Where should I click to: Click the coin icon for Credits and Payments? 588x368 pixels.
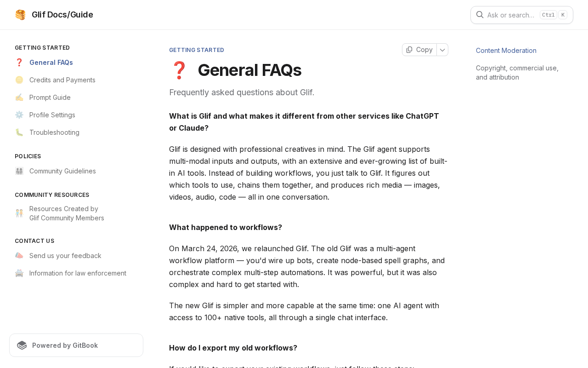(19, 80)
